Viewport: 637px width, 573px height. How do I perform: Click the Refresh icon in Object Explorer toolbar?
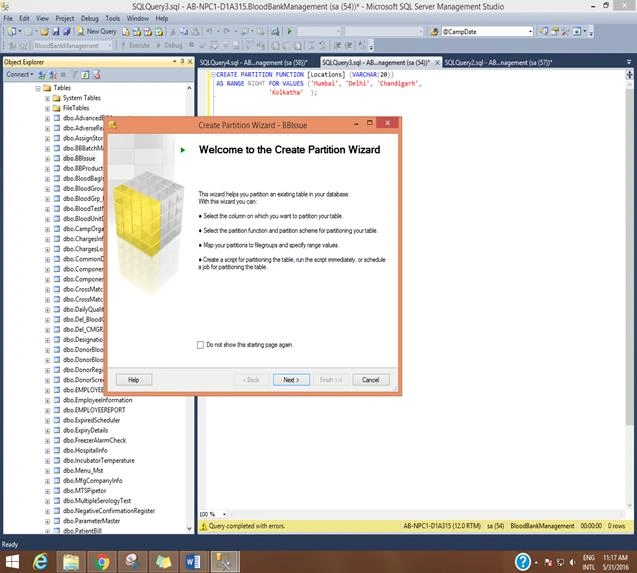(x=85, y=75)
